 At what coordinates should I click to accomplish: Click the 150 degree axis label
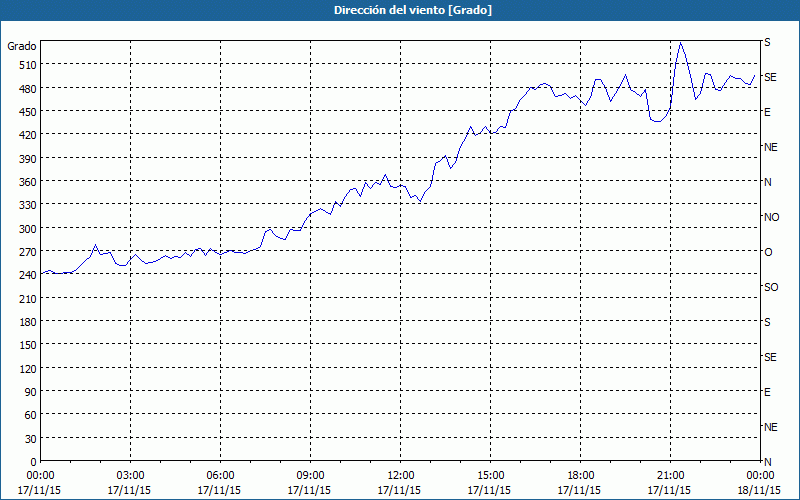28,345
